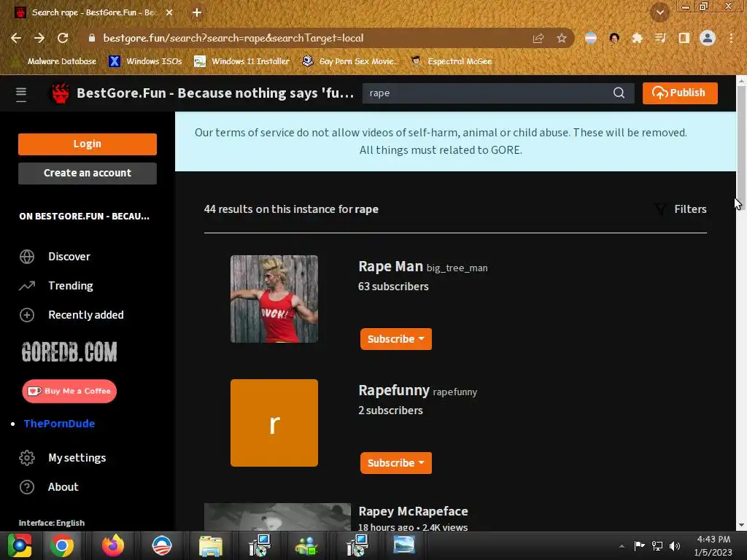Open the video title with 2.4K views
Image resolution: width=747 pixels, height=560 pixels.
[413, 511]
